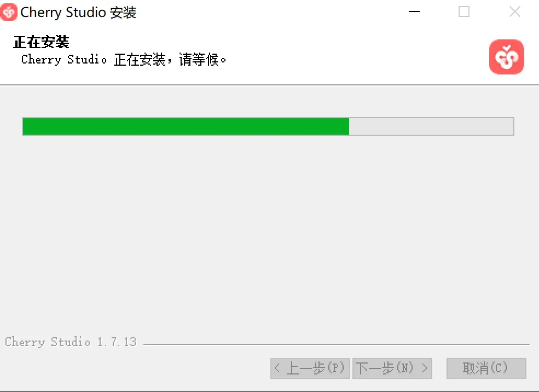Click the horizontal line beside version label
Screen dimensions: 539x392
click(x=337, y=344)
